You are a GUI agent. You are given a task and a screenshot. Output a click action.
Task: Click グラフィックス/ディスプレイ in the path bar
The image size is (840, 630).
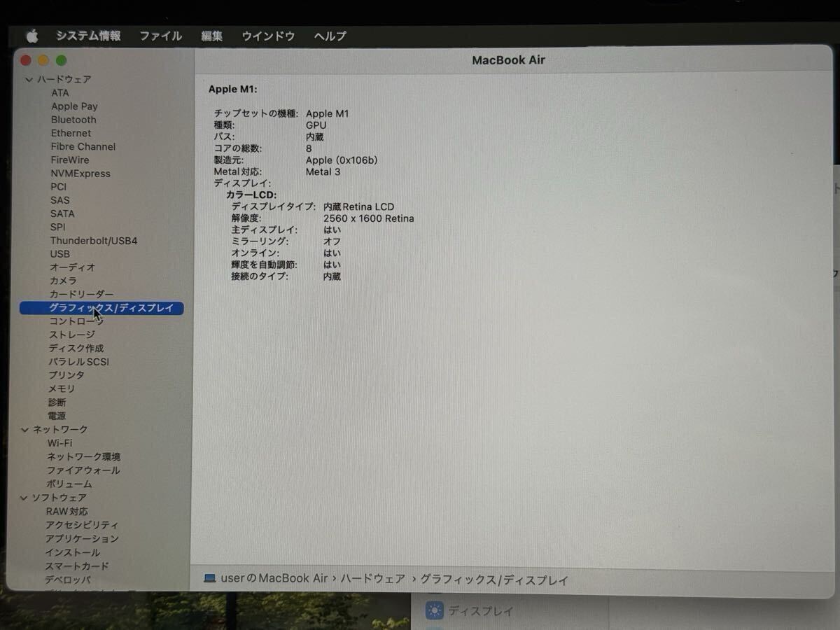(x=494, y=580)
